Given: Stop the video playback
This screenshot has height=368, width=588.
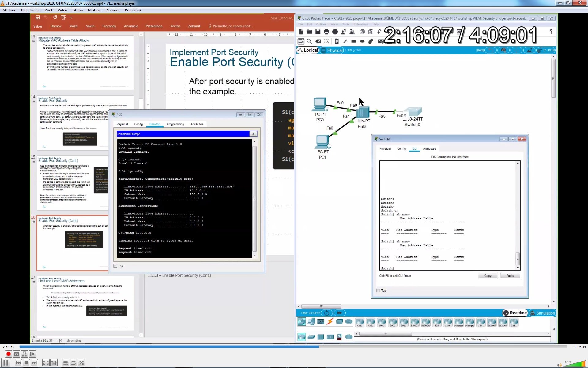Looking at the screenshot, I should tap(26, 363).
